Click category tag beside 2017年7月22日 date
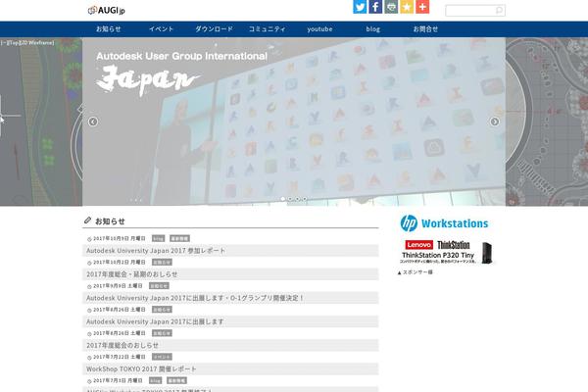 (x=162, y=357)
